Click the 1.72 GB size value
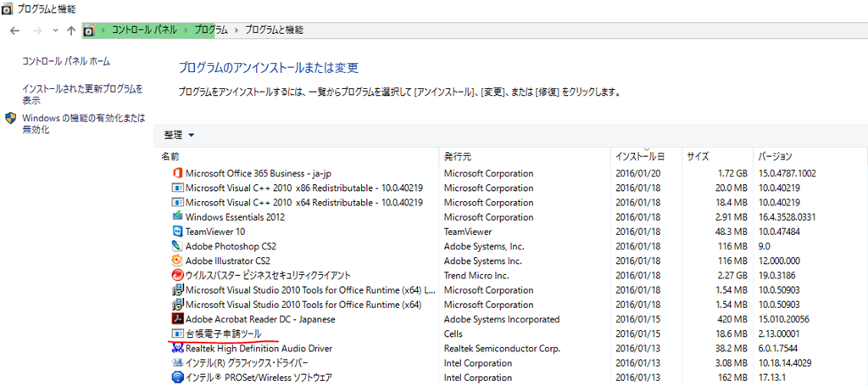 [731, 173]
